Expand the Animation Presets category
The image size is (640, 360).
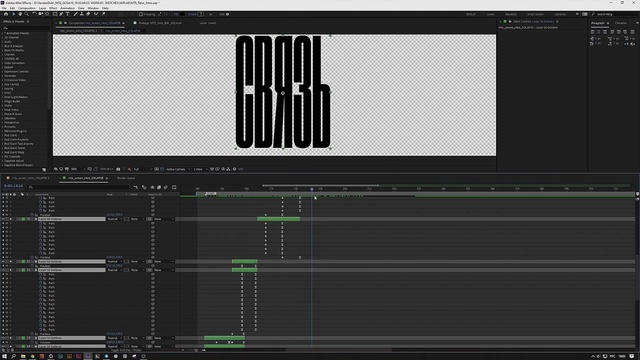tap(3, 33)
